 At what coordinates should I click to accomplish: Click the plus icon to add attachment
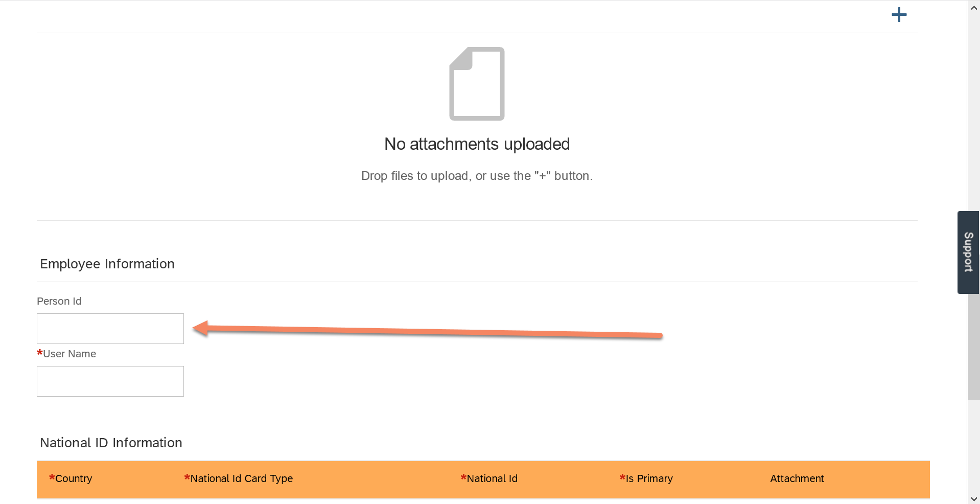(x=899, y=15)
